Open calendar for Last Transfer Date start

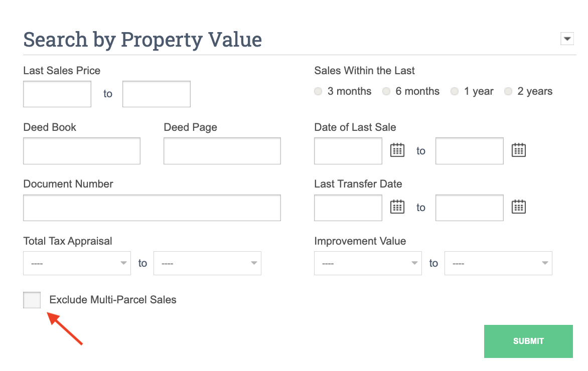coord(397,207)
